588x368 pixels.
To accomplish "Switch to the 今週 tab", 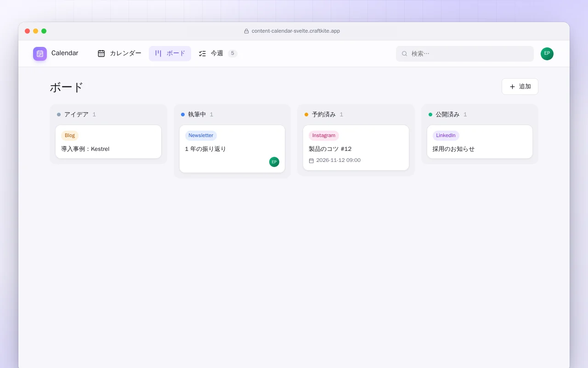I will pos(218,53).
